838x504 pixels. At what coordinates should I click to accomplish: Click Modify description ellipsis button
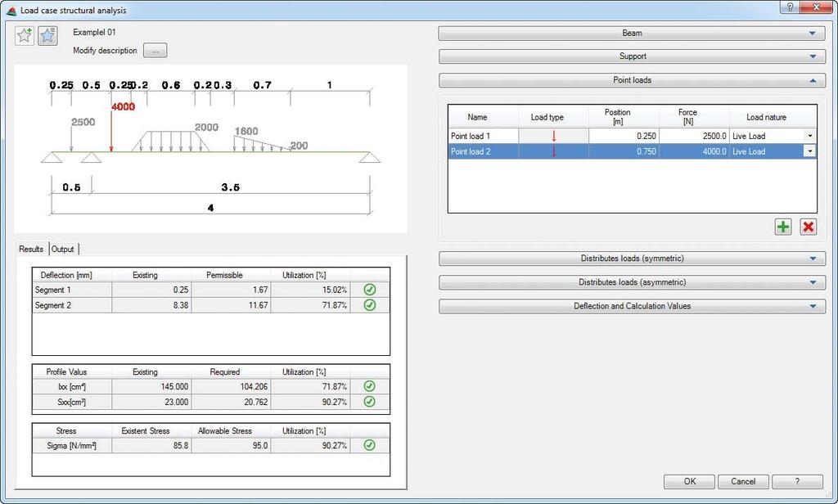[155, 51]
